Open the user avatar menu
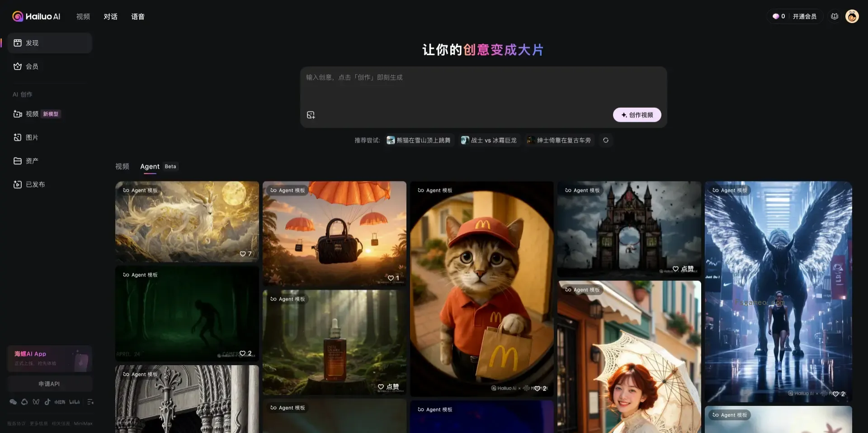This screenshot has height=433, width=868. pyautogui.click(x=852, y=16)
